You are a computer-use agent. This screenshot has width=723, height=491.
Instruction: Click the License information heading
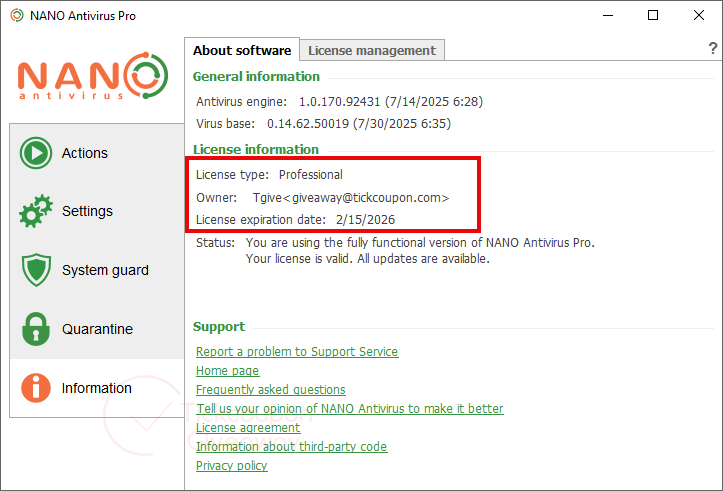click(x=256, y=149)
